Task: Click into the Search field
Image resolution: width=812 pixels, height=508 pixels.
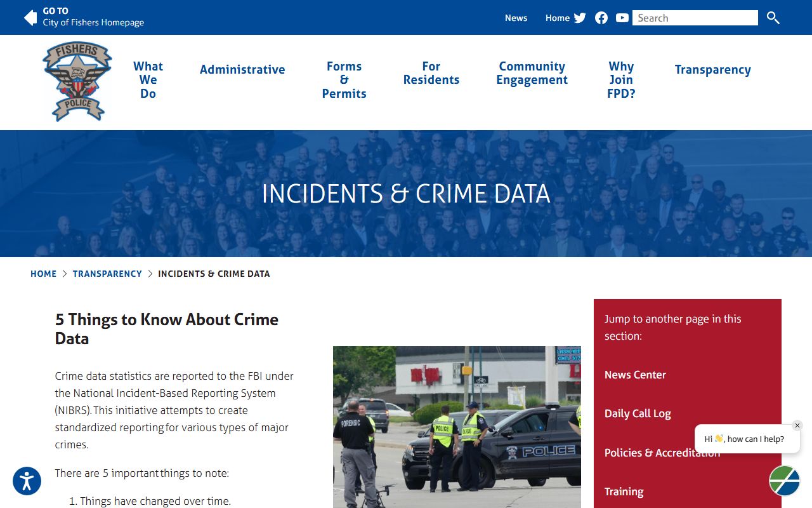Action: [695, 18]
